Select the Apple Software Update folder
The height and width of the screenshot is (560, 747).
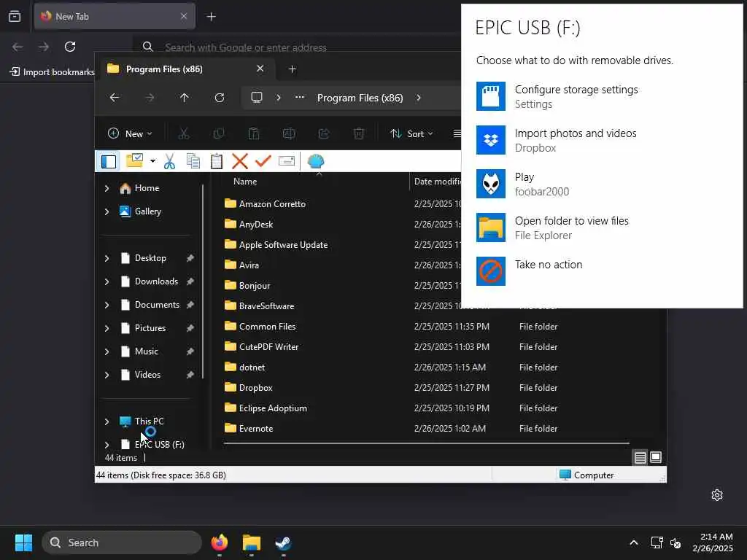[x=283, y=245]
